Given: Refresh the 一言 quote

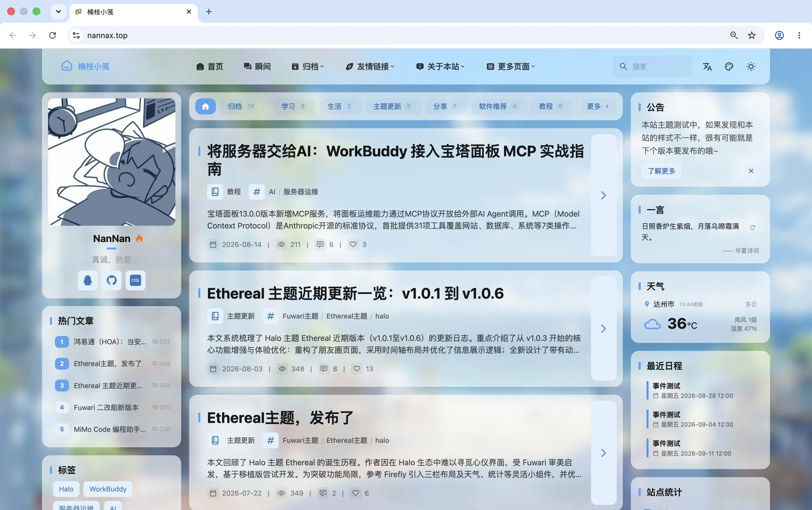Looking at the screenshot, I should [752, 227].
